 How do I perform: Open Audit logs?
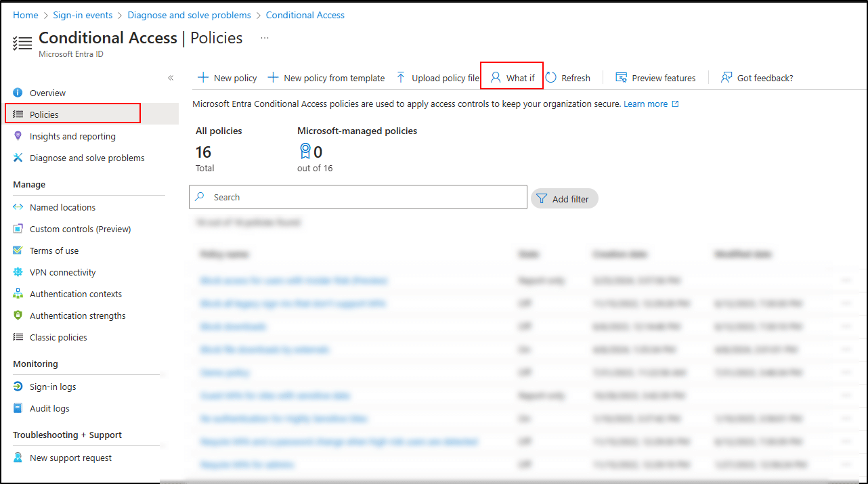(49, 408)
